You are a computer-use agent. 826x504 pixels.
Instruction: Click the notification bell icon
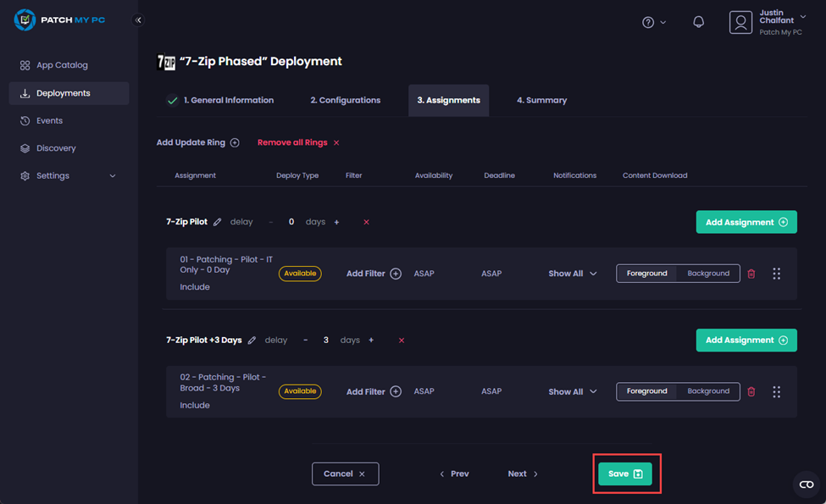(x=698, y=21)
